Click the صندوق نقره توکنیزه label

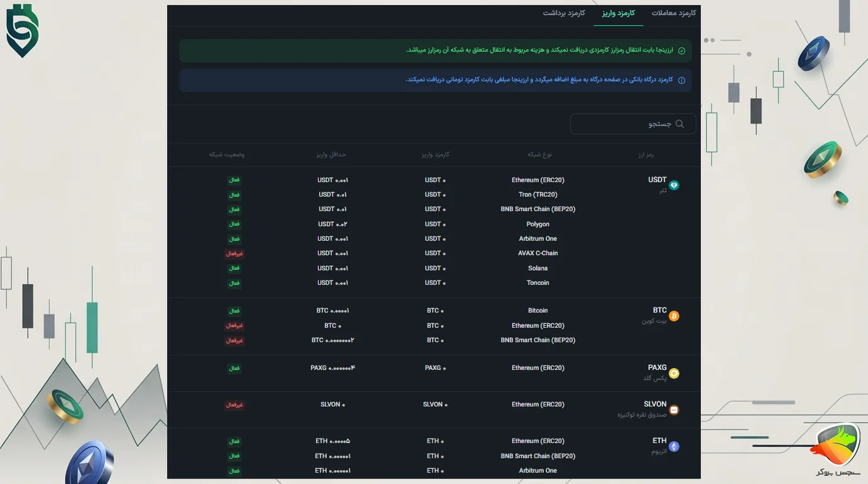pyautogui.click(x=642, y=415)
